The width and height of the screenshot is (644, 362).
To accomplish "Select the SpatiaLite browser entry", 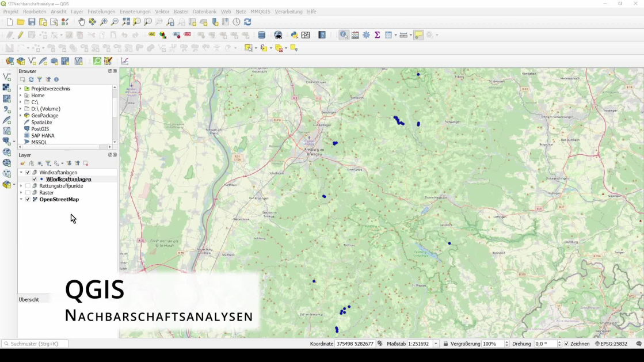I will (41, 122).
